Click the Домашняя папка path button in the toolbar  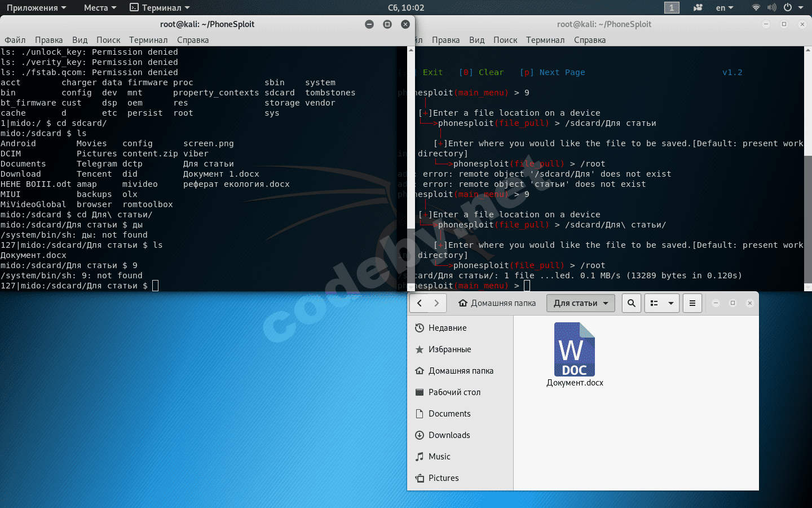[x=497, y=303]
